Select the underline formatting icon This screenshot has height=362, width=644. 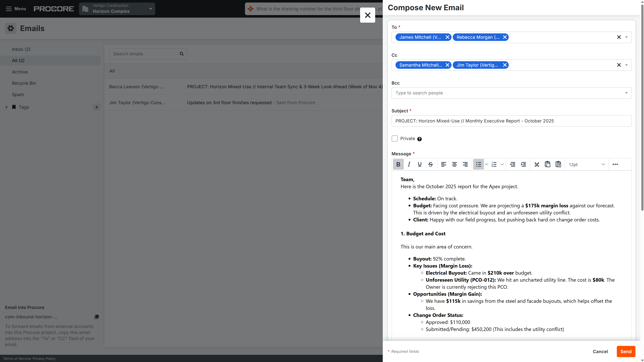420,164
